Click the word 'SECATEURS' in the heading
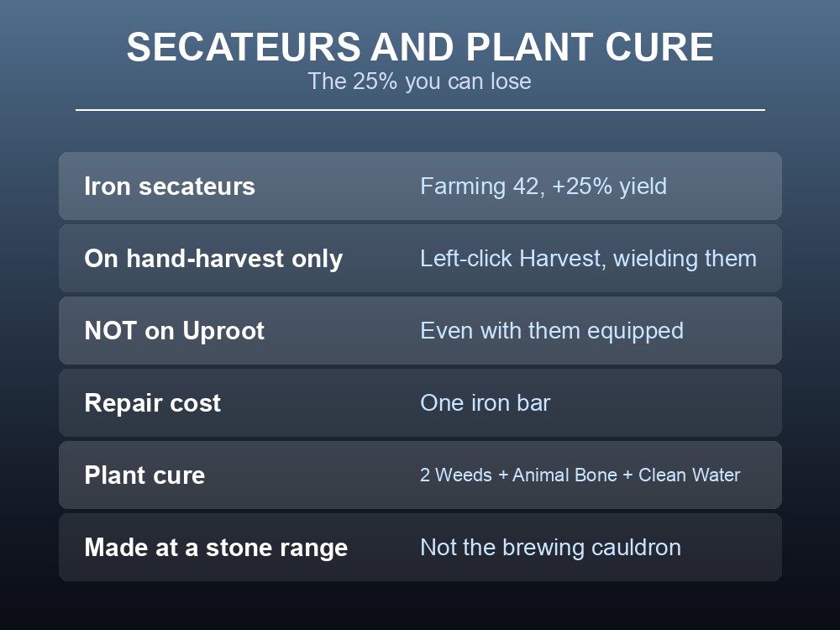This screenshot has width=840, height=630. coord(244,47)
